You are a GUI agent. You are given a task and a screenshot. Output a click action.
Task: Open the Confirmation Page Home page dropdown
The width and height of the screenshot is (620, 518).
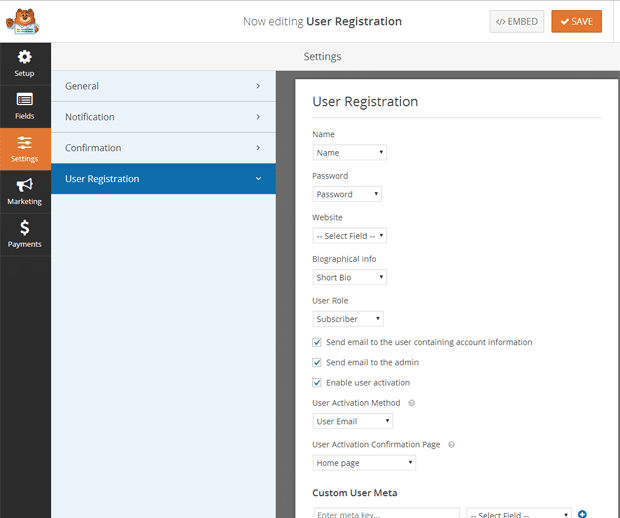tap(364, 463)
